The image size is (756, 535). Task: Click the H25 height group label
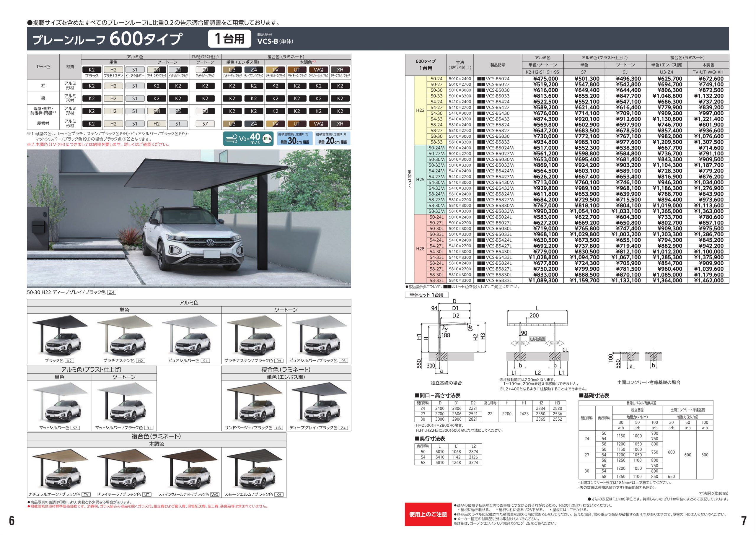point(420,180)
